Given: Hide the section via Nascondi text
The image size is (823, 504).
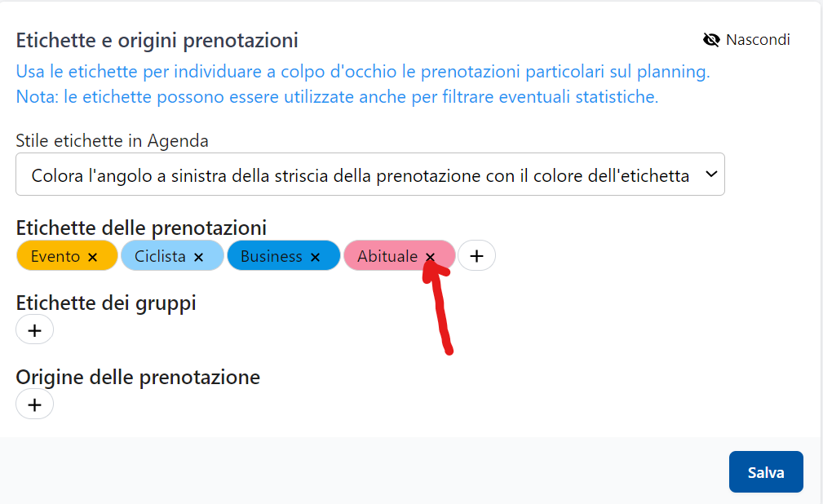Looking at the screenshot, I should 758,40.
